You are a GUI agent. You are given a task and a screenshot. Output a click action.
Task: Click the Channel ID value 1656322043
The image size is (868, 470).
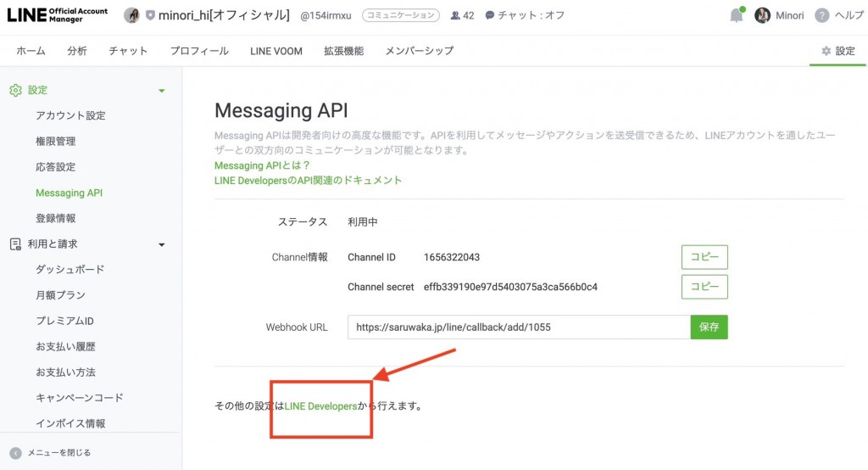pos(452,257)
